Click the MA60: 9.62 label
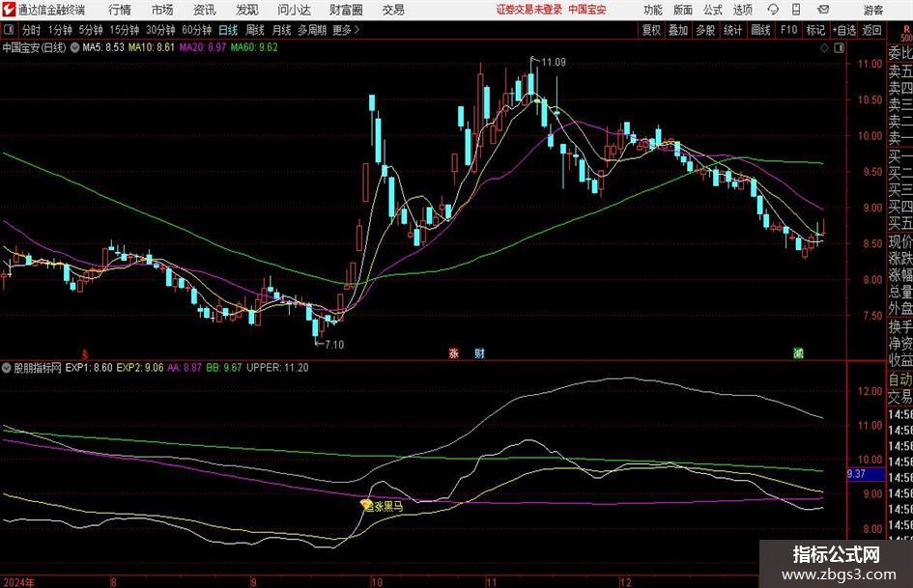The height and width of the screenshot is (588, 913). click(x=254, y=47)
